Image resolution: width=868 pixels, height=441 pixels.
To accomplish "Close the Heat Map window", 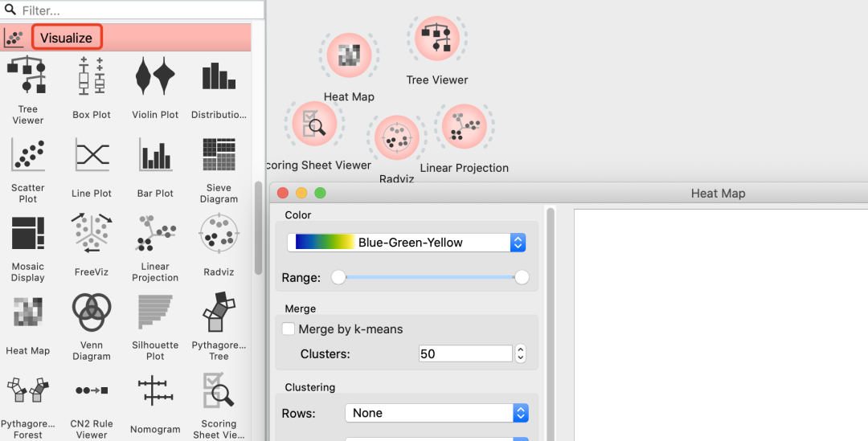I will (283, 193).
